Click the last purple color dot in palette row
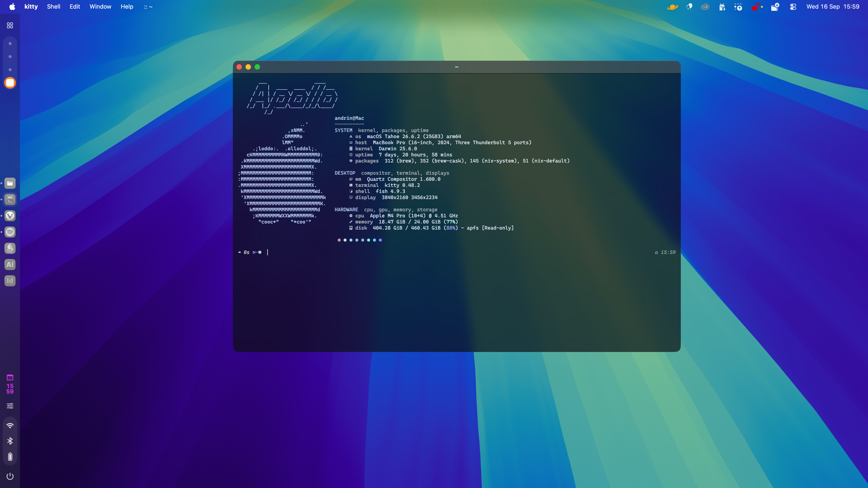Image resolution: width=868 pixels, height=488 pixels. [x=380, y=240]
